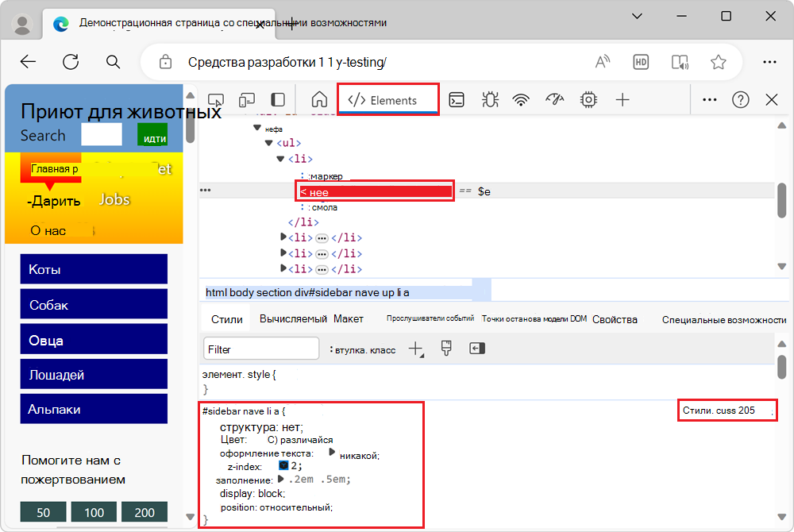Add more tools with plus icon
The height and width of the screenshot is (532, 794).
click(x=622, y=100)
